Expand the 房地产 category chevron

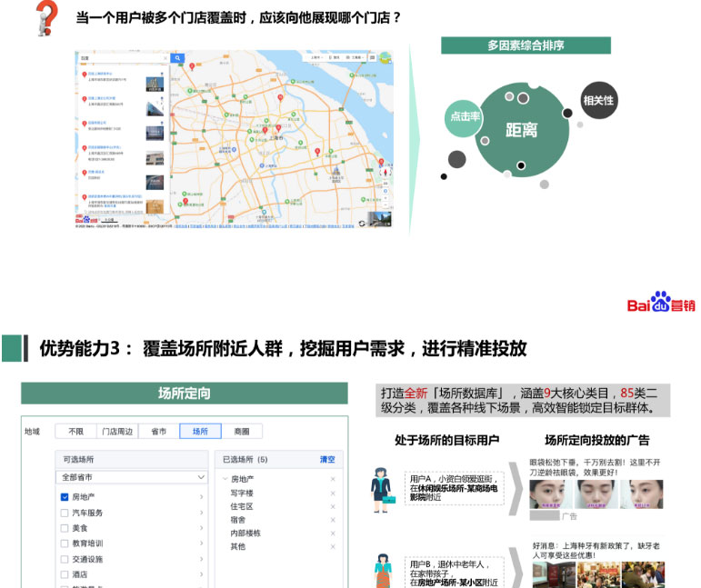[x=202, y=497]
